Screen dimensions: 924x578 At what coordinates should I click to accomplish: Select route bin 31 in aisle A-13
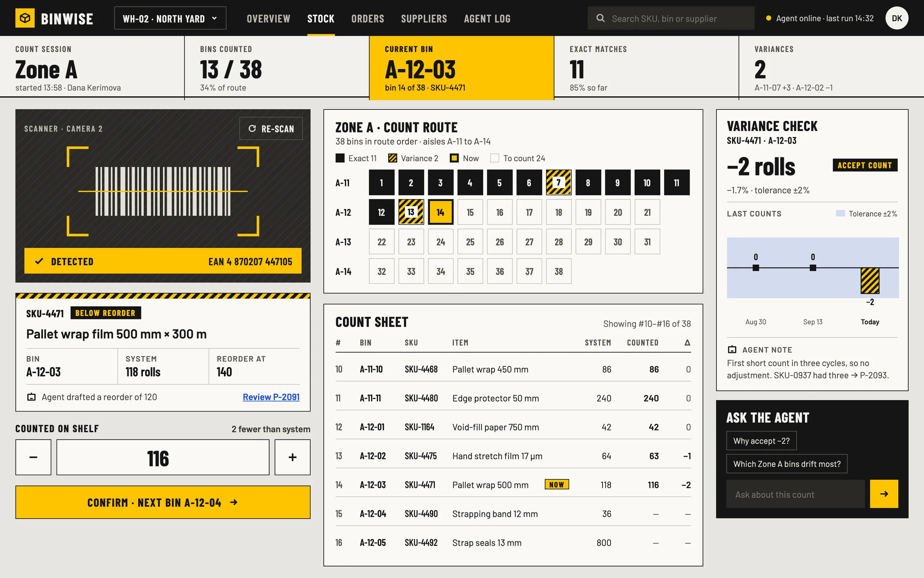[x=647, y=242]
